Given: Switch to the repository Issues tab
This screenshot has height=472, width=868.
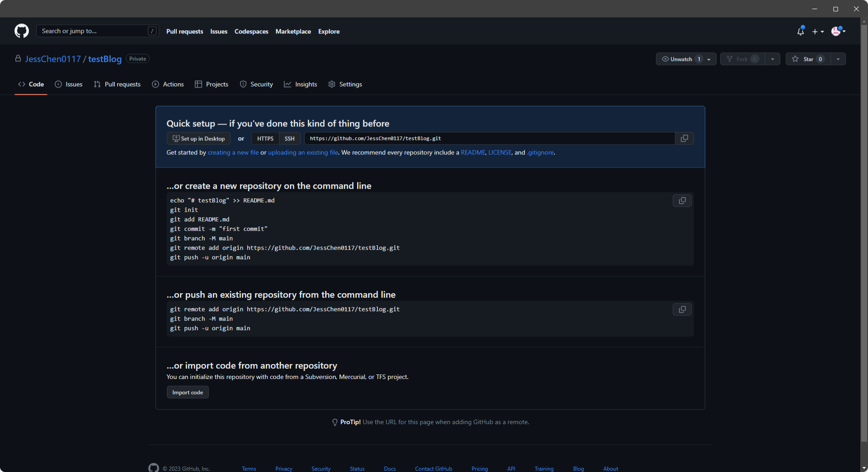Looking at the screenshot, I should (x=69, y=84).
